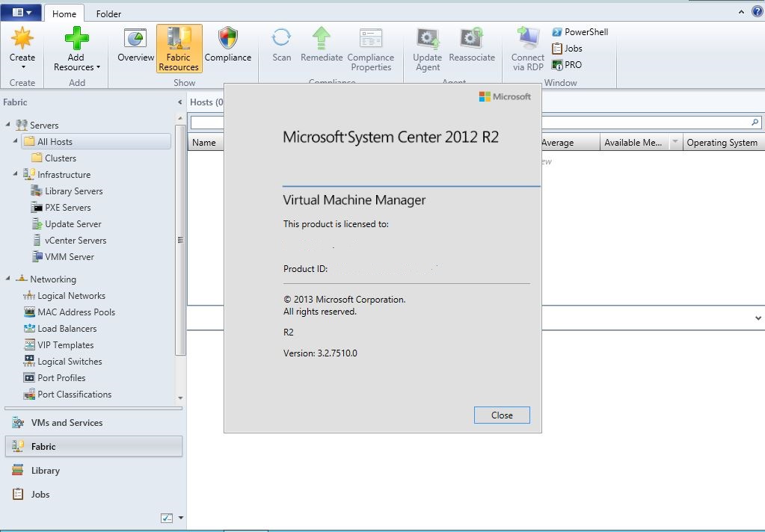Open Port Classifications
Image resolution: width=765 pixels, height=532 pixels.
(67, 394)
